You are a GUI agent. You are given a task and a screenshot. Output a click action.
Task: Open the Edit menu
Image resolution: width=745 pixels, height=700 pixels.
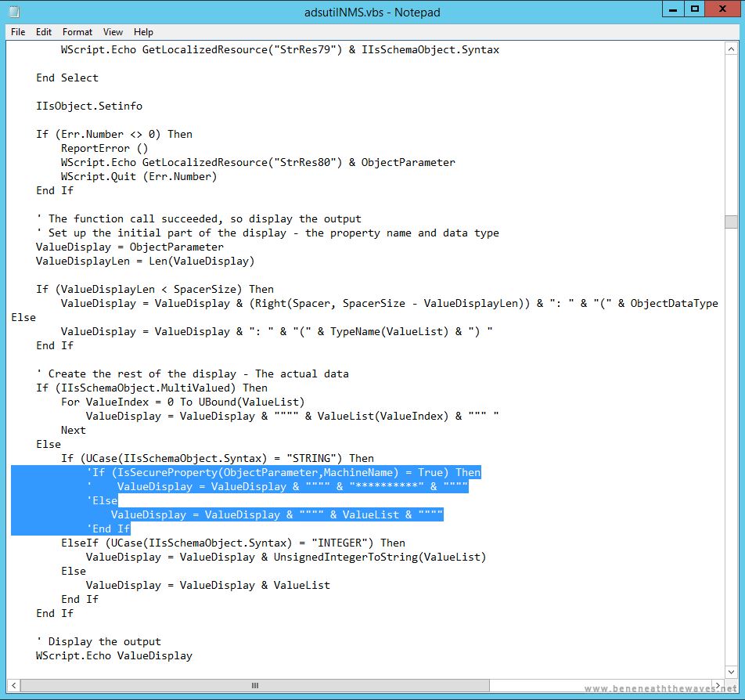click(x=44, y=32)
